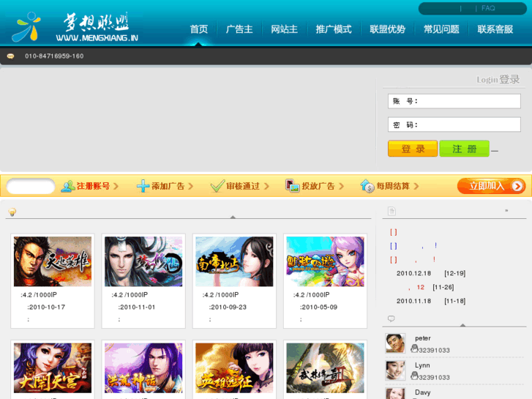Viewport: 532px width, 399px height.
Task: Focus the 账号 account input field
Action: click(454, 101)
